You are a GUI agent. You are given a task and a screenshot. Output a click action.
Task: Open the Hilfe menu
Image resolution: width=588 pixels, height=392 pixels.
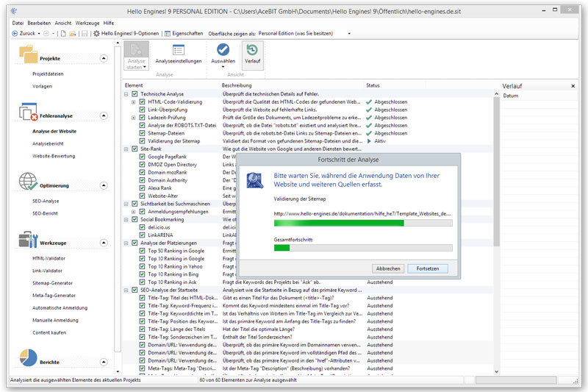pos(109,23)
